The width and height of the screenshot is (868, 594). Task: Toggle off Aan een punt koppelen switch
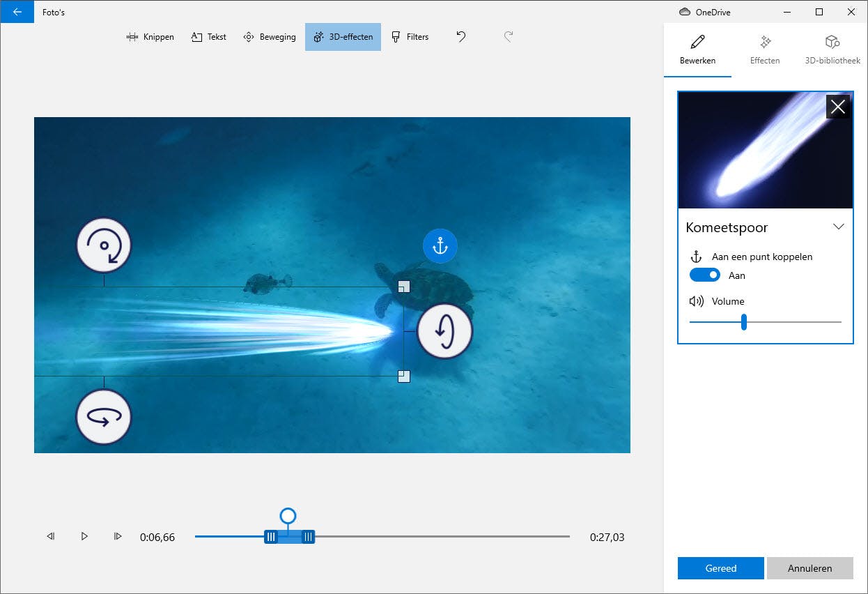coord(704,275)
